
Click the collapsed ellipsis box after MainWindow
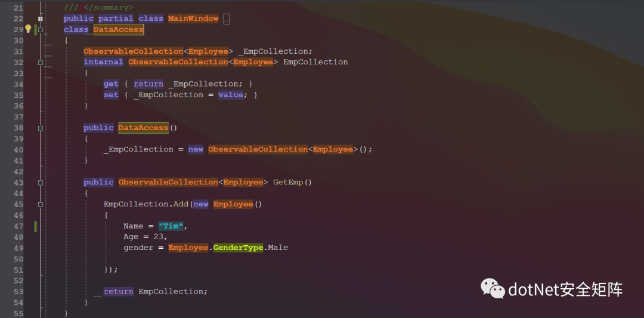click(227, 19)
